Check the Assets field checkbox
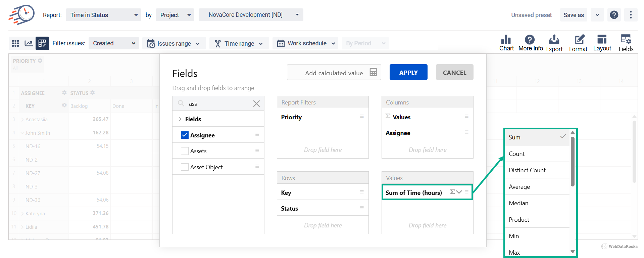Screen dimensions: 644x258 [x=185, y=151]
